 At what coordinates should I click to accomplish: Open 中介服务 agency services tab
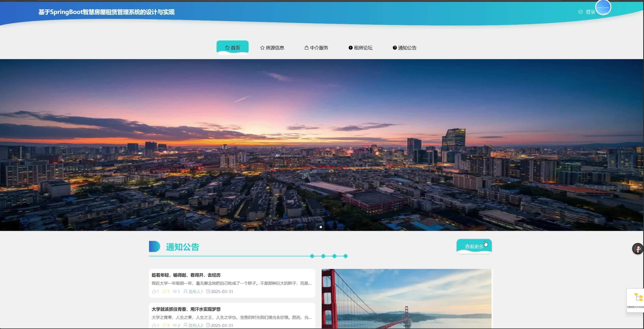click(x=316, y=48)
